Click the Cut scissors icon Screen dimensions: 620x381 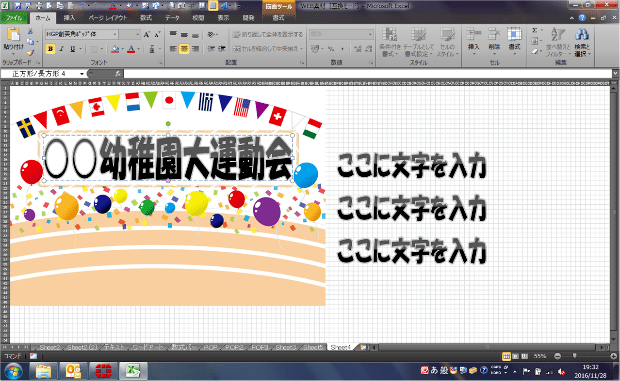point(30,32)
